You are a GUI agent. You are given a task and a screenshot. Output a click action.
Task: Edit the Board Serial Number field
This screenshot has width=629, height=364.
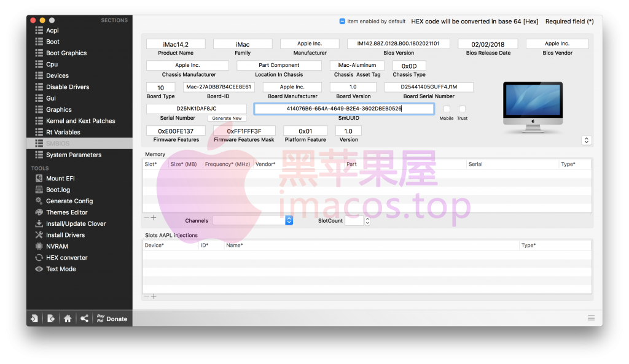(429, 87)
